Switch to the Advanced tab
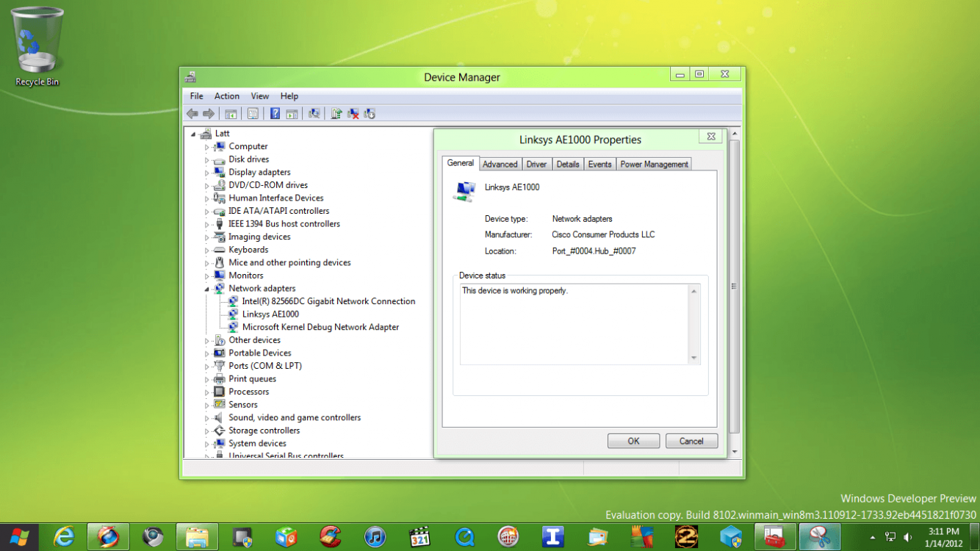This screenshot has height=551, width=980. click(x=500, y=165)
